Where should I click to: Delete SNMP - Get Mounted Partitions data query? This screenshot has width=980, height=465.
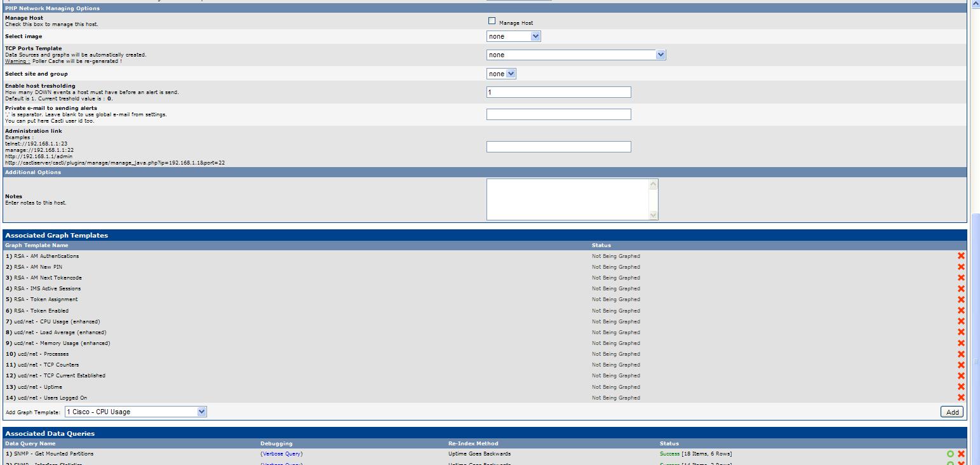(x=961, y=454)
